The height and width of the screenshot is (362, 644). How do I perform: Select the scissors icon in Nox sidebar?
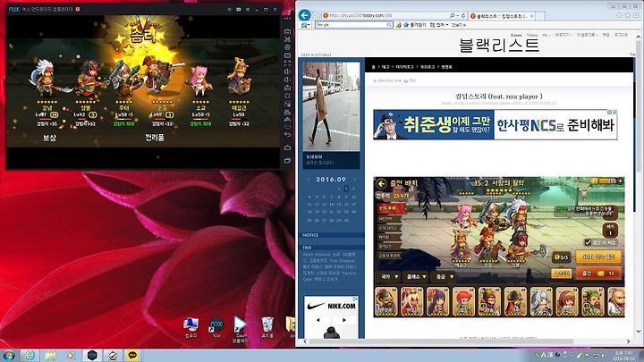(x=287, y=39)
